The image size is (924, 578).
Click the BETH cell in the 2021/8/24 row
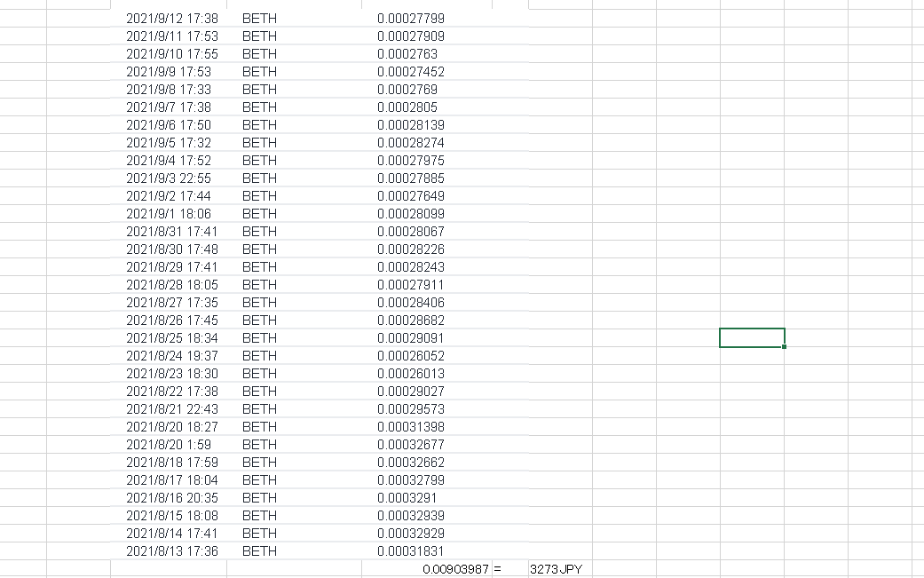259,356
